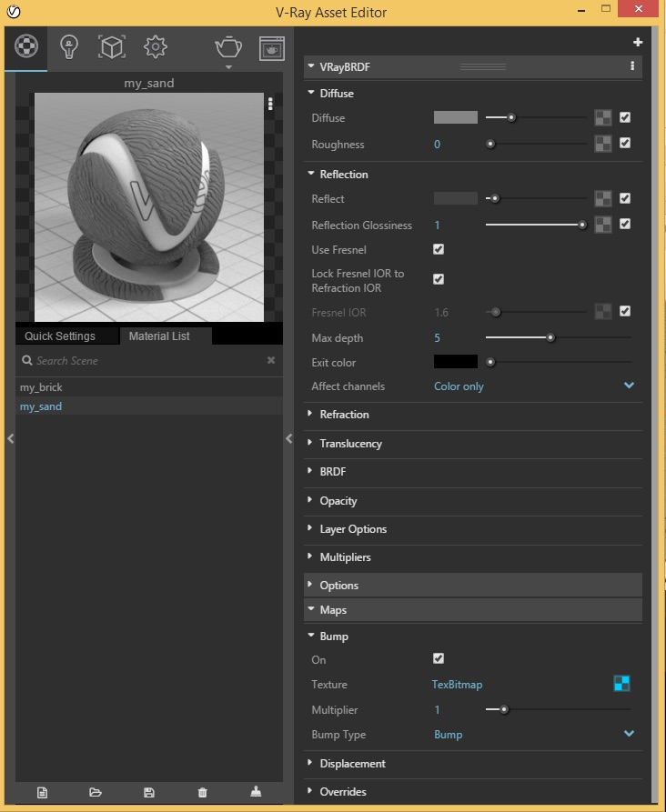The height and width of the screenshot is (812, 666).
Task: Toggle Reflection Glossiness texture checkbox
Action: pos(625,224)
